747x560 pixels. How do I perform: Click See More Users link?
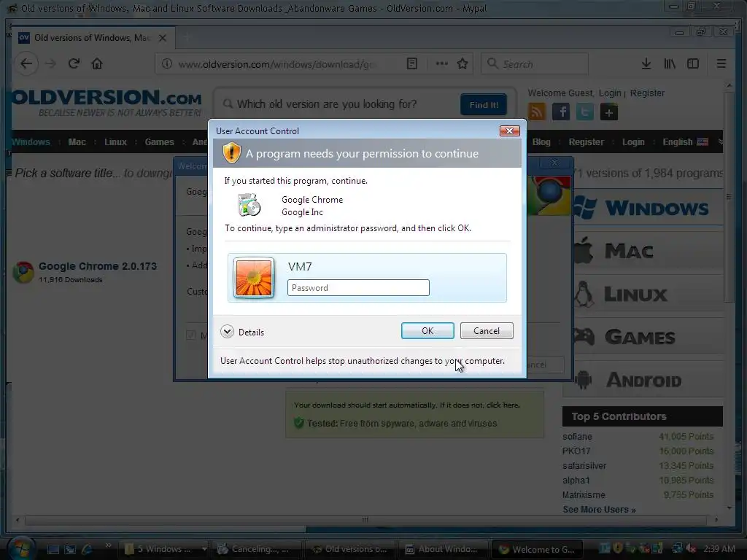pos(599,510)
